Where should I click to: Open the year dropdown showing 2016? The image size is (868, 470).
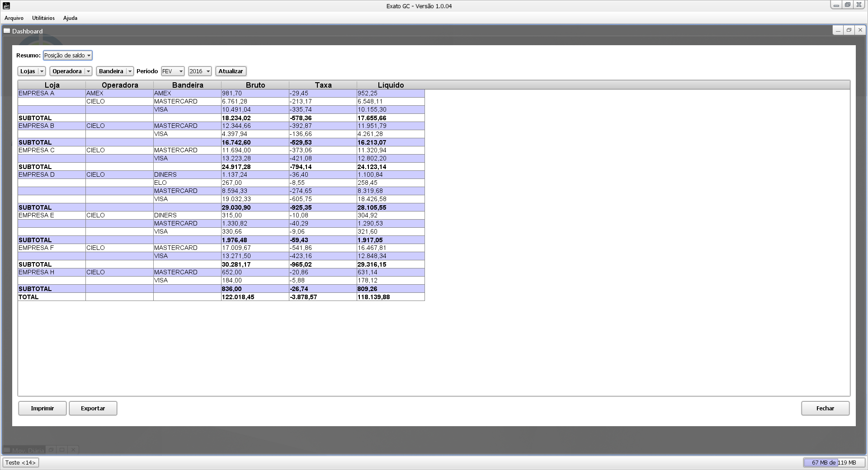[200, 71]
